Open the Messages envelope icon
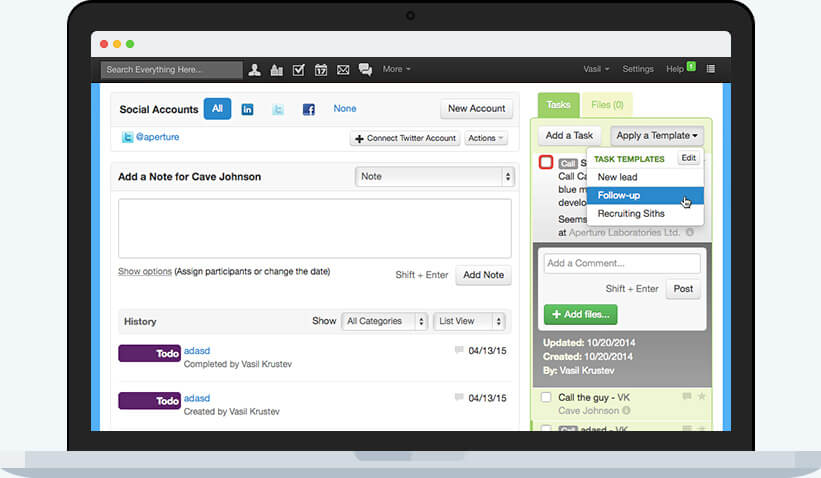Image resolution: width=821 pixels, height=478 pixels. [343, 70]
